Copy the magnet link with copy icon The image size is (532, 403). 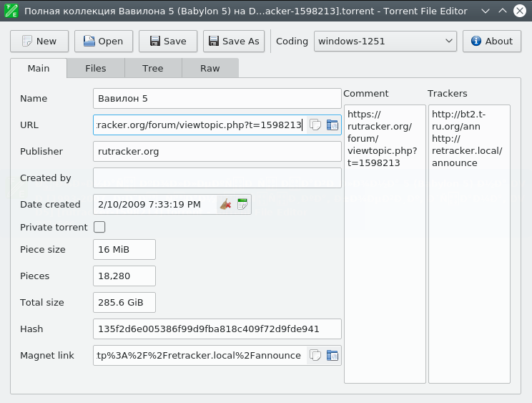[315, 356]
